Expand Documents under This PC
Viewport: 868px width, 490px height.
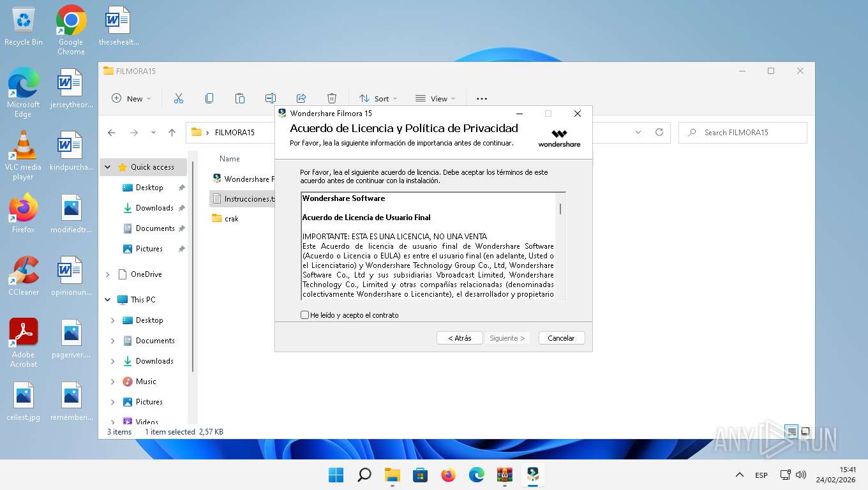[113, 341]
